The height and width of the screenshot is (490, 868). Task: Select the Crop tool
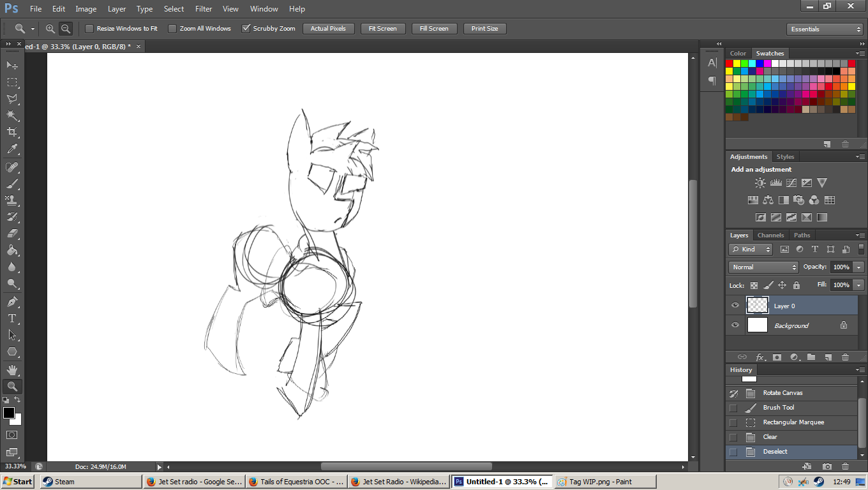(x=11, y=132)
